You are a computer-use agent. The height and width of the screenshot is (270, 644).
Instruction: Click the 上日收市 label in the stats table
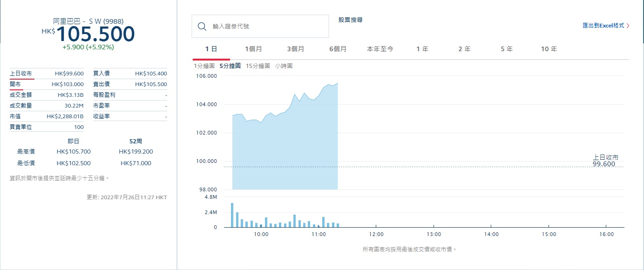(x=21, y=74)
